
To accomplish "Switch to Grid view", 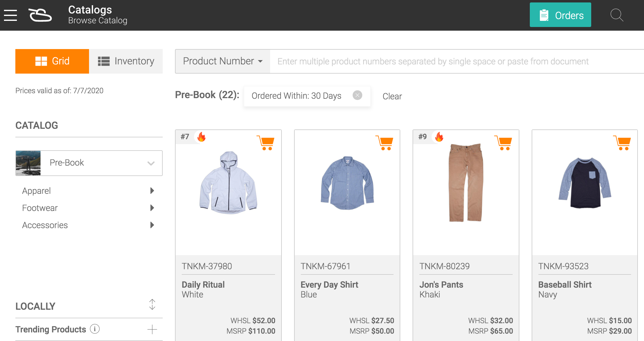I will click(52, 61).
